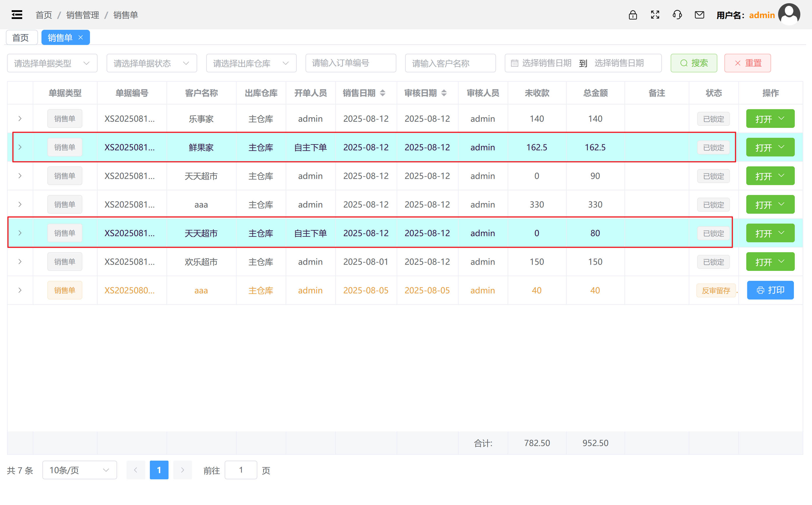Expand the aaa row with total 330
This screenshot has height=505, width=812.
pos(20,204)
